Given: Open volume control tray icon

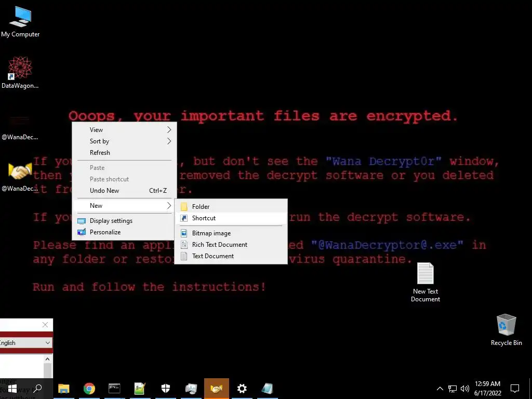Looking at the screenshot, I should pos(465,389).
